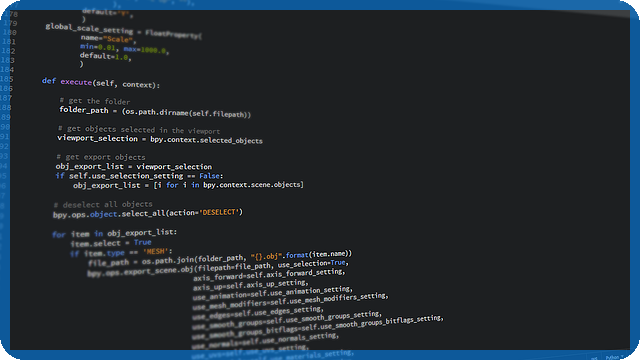The height and width of the screenshot is (360, 640).
Task: Click the 'def execute(self, context):' line
Action: pos(101,83)
